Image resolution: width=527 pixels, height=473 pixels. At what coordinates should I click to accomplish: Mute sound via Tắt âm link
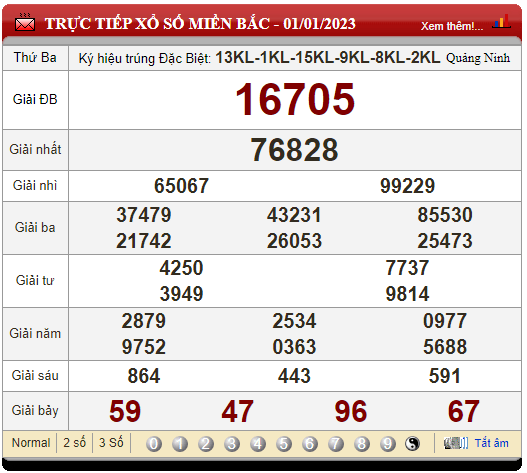[491, 443]
